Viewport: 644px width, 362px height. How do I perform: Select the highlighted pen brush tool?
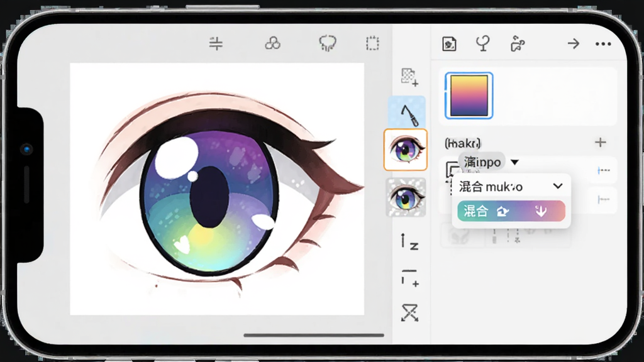coord(407,112)
